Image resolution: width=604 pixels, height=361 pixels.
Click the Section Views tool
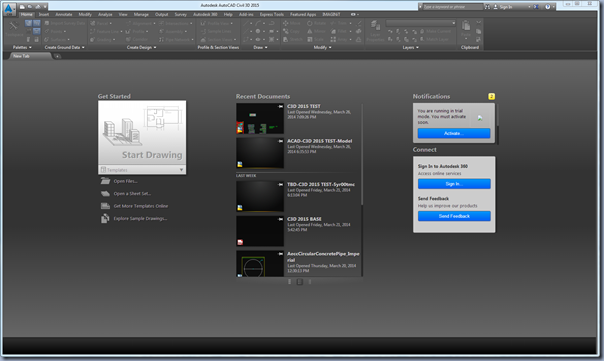pyautogui.click(x=218, y=39)
